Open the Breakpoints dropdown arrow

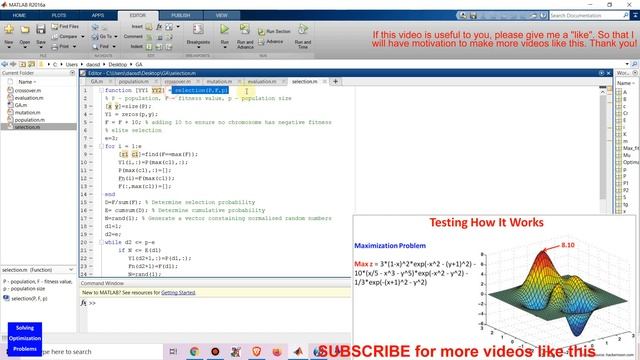(x=198, y=48)
